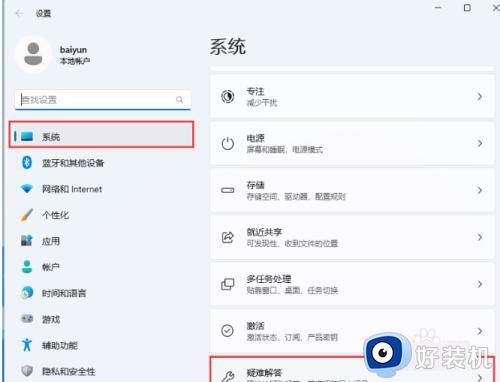Focus the 查找设置 search field
The height and width of the screenshot is (382, 500).
pos(103,99)
